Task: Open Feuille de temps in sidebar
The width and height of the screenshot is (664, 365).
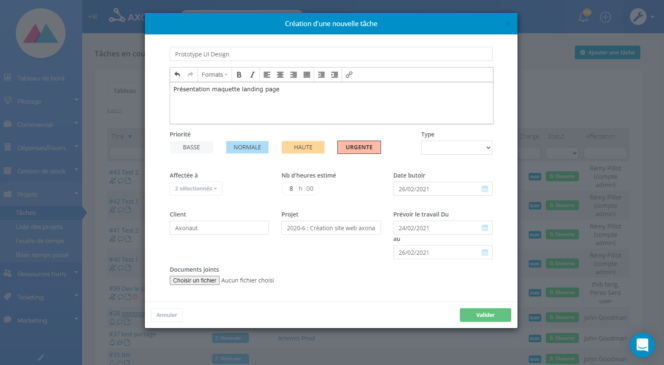Action: coord(40,241)
